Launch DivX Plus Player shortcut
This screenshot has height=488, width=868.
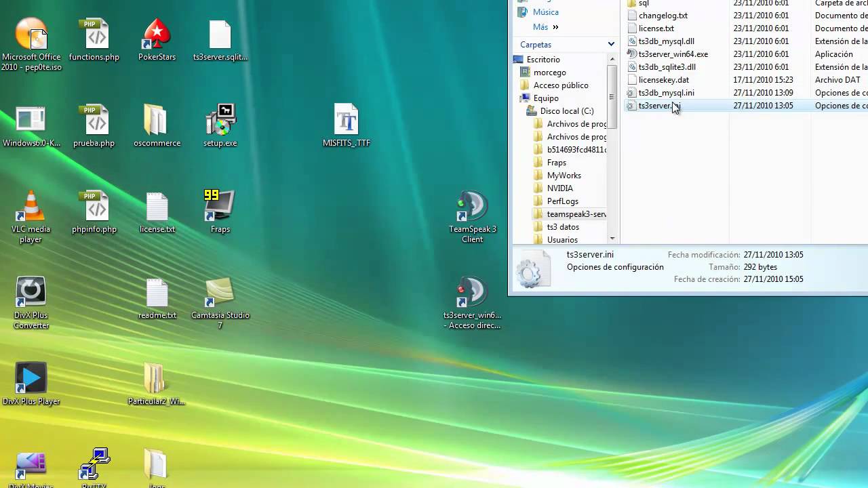pyautogui.click(x=31, y=385)
